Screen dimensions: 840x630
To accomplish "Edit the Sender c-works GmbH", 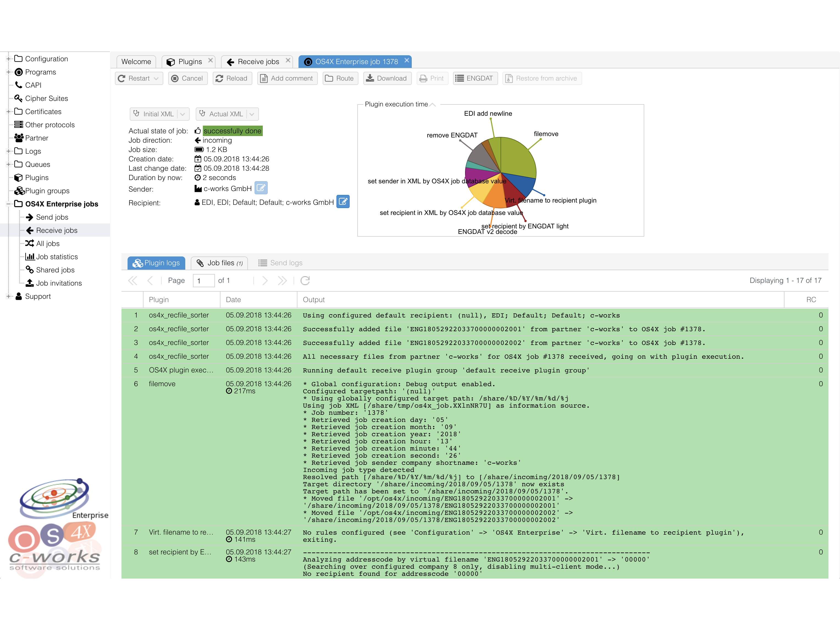I will (x=261, y=187).
